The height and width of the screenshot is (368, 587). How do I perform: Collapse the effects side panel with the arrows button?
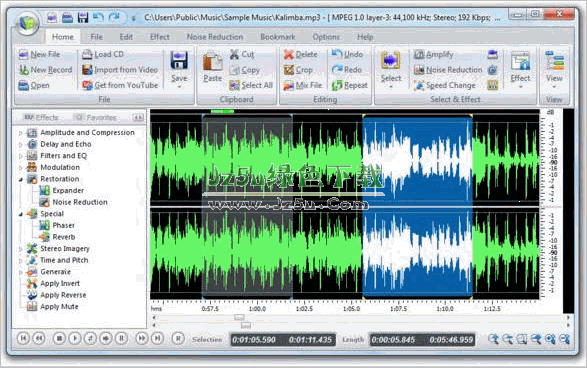138,118
